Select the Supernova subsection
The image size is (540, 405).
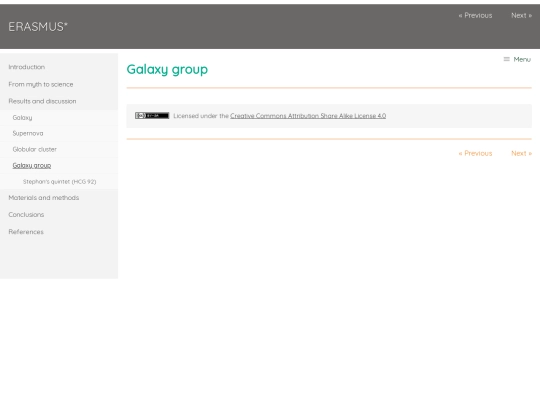click(28, 133)
